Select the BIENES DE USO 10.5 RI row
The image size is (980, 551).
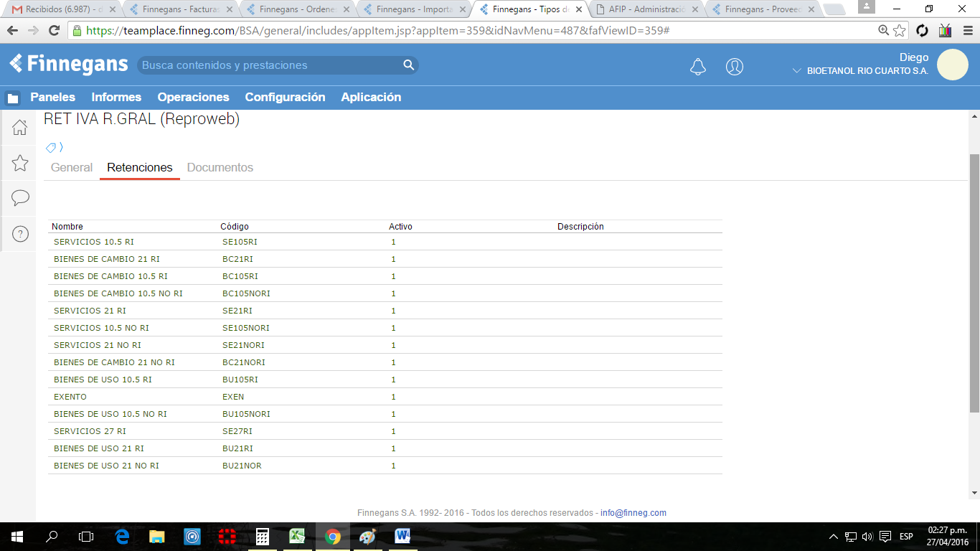click(385, 380)
